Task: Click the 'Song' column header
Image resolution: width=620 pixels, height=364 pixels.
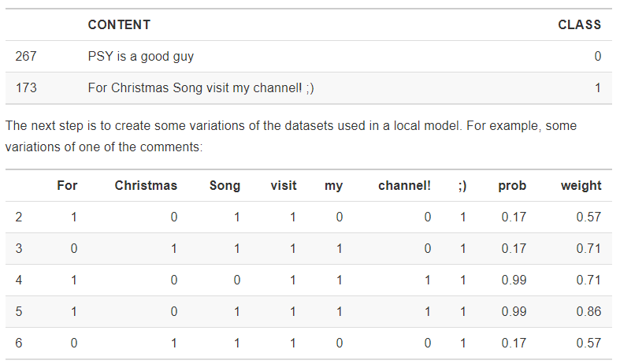Action: (225, 186)
